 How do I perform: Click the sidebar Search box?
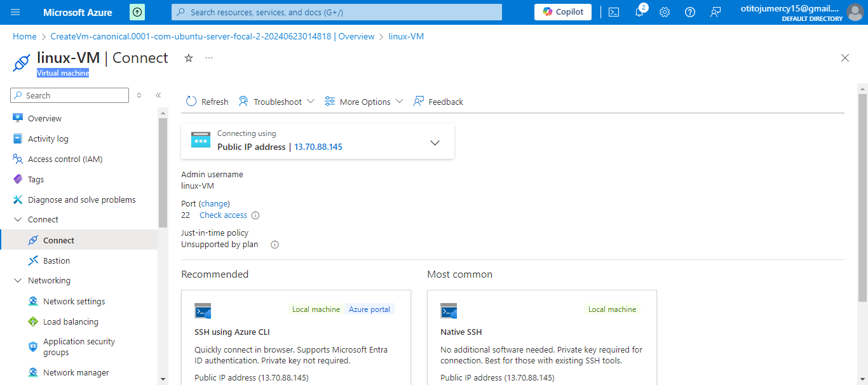point(70,95)
